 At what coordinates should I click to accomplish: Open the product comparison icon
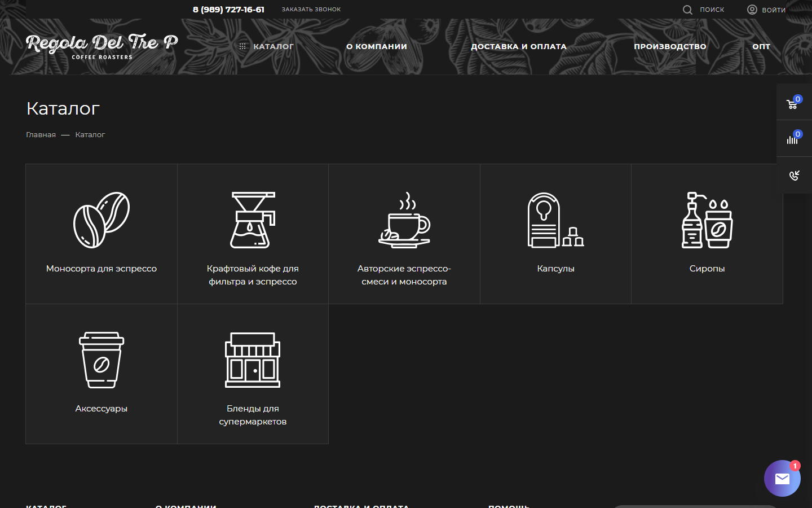point(792,139)
